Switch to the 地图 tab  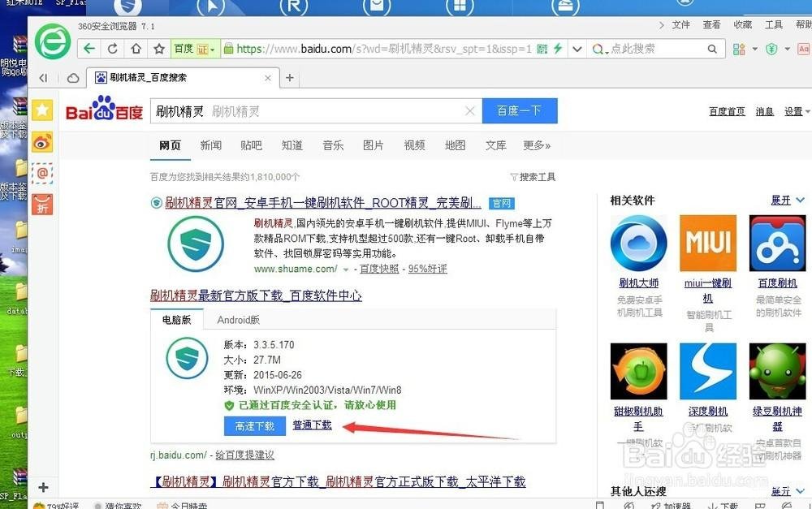(456, 145)
